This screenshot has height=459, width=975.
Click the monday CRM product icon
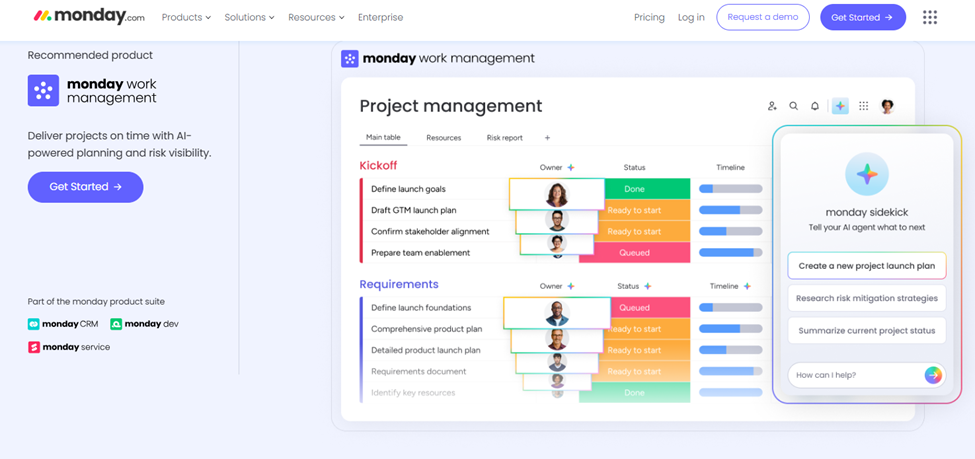pos(34,324)
